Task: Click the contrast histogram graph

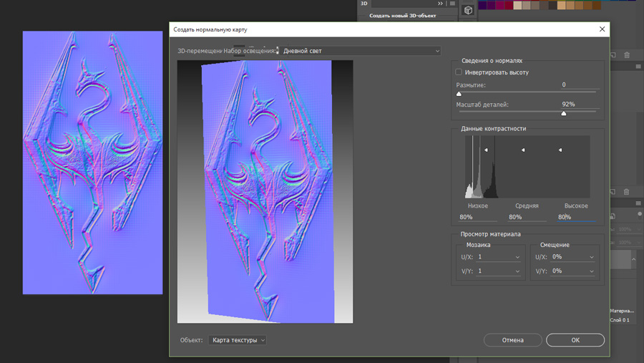Action: click(x=527, y=167)
